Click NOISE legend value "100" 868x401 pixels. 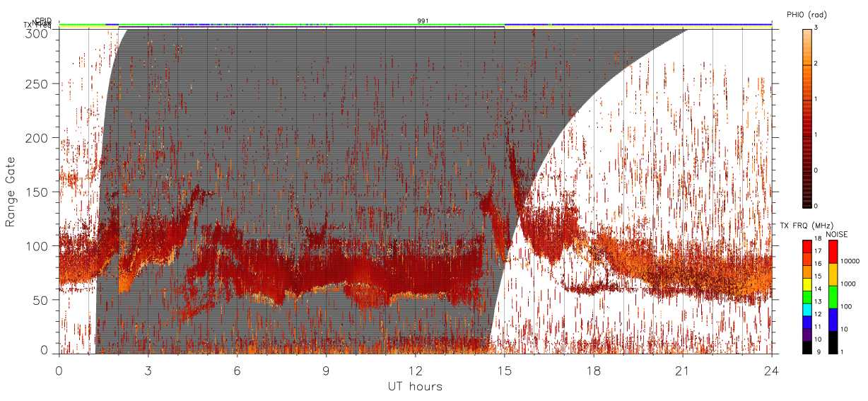(x=845, y=308)
